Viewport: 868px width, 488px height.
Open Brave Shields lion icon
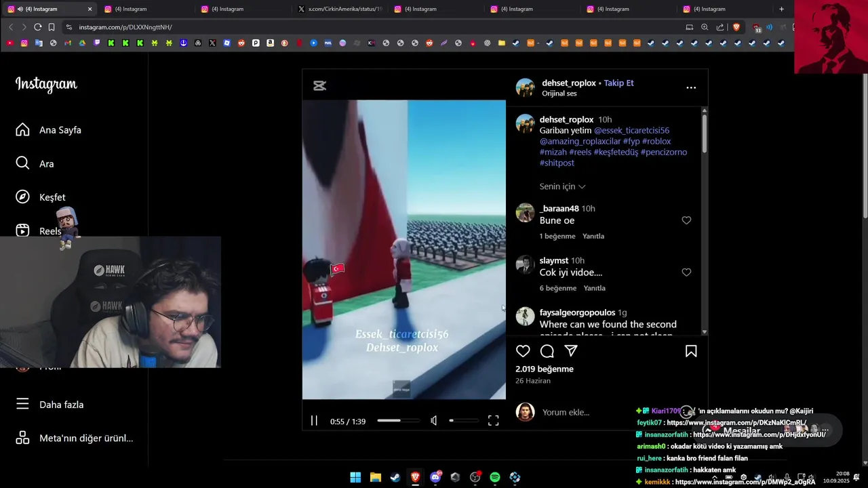point(736,27)
